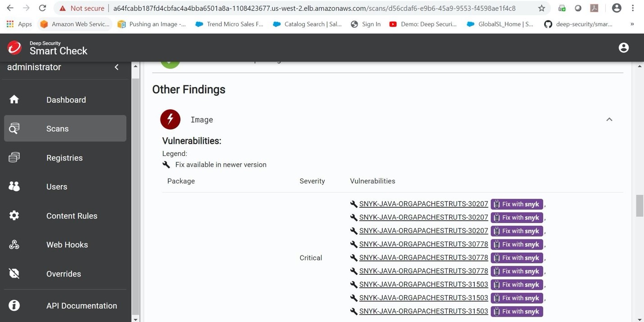Click the main page scrollbar thumb
The image size is (644, 322).
[639, 206]
